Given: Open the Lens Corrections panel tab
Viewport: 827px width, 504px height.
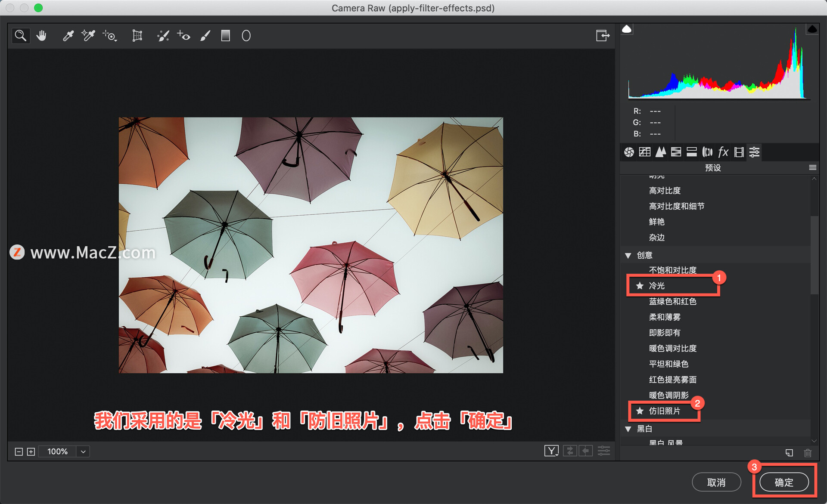Looking at the screenshot, I should coord(707,152).
